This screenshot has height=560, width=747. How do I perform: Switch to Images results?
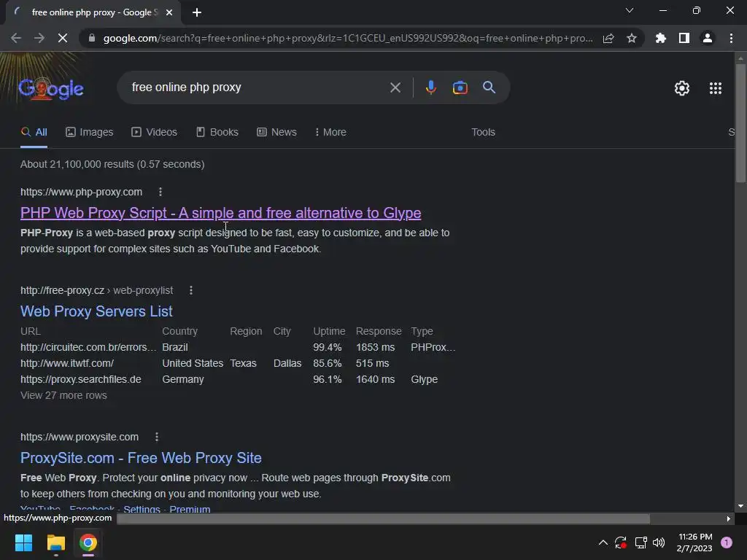(90, 133)
